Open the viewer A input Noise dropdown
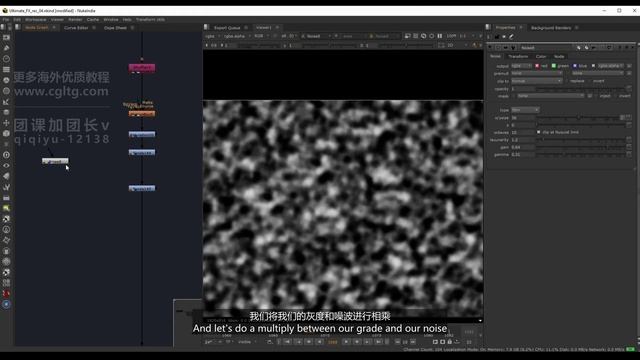The height and width of the screenshot is (360, 640). (316, 36)
